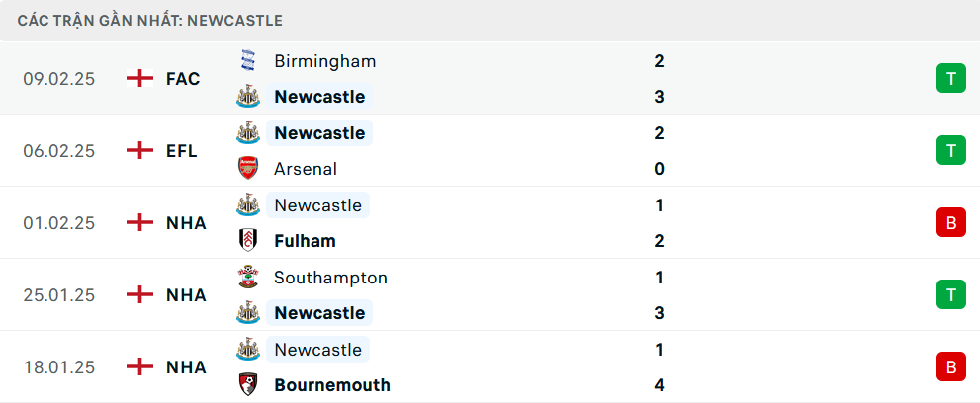Screen dimensions: 980x403
Task: Click the Bournemouth club crest icon
Action: coord(247,385)
